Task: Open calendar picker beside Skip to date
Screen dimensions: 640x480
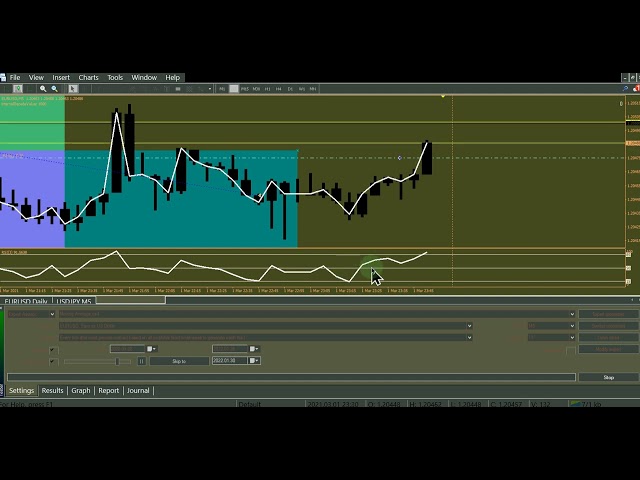Action: [254, 361]
